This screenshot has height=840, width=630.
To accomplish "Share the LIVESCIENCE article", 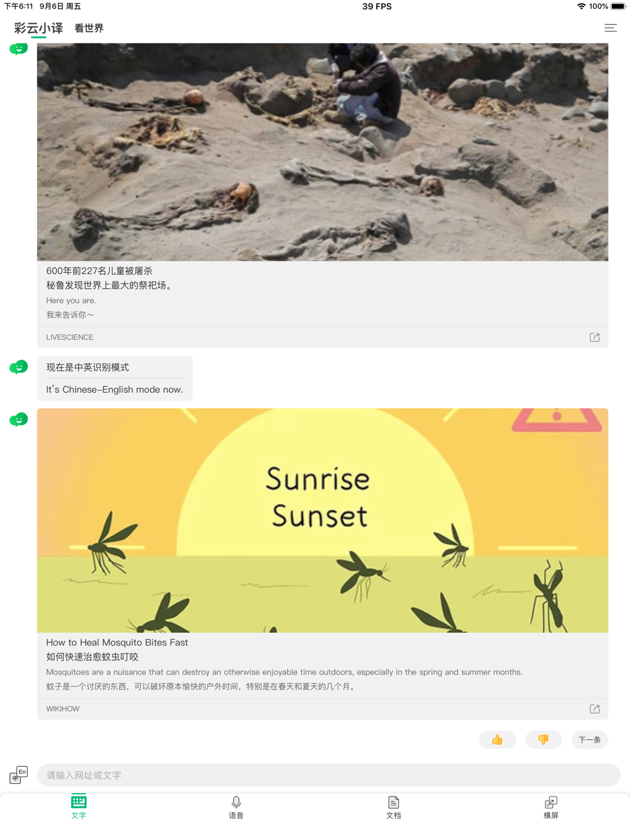I will click(x=595, y=338).
